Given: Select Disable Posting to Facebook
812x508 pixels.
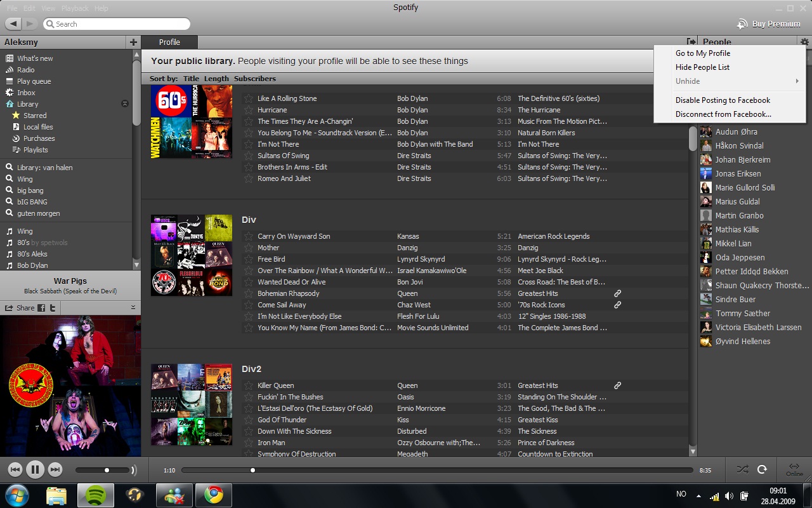Looking at the screenshot, I should pyautogui.click(x=723, y=100).
